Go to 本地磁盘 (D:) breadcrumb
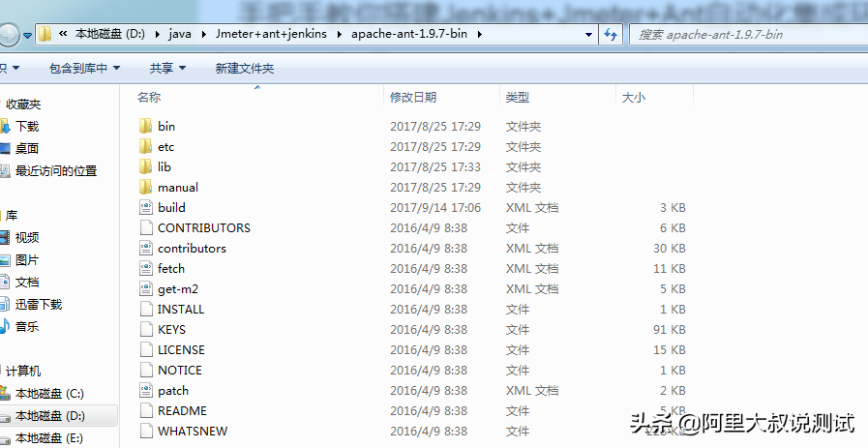868x448 pixels. click(x=110, y=34)
